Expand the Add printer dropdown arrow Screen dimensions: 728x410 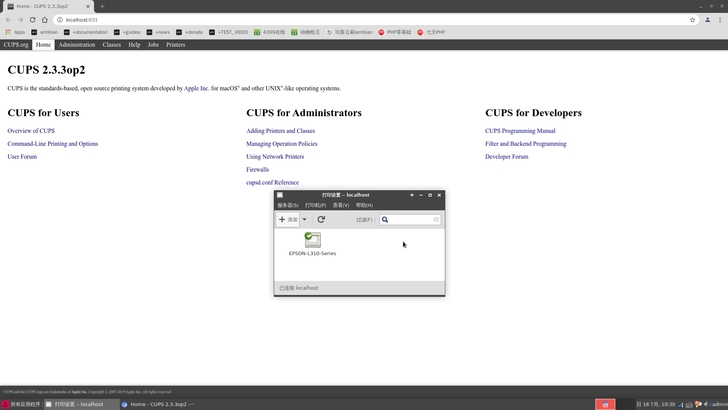pyautogui.click(x=305, y=219)
